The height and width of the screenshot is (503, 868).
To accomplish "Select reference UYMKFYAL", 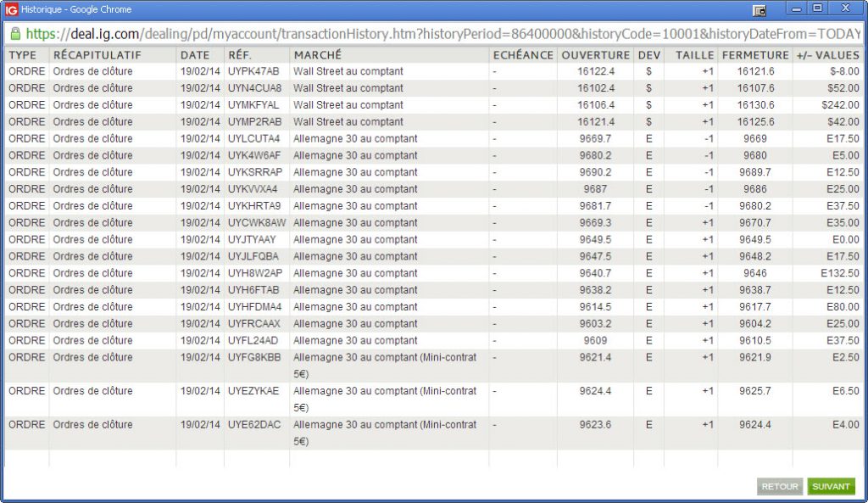I will point(253,104).
